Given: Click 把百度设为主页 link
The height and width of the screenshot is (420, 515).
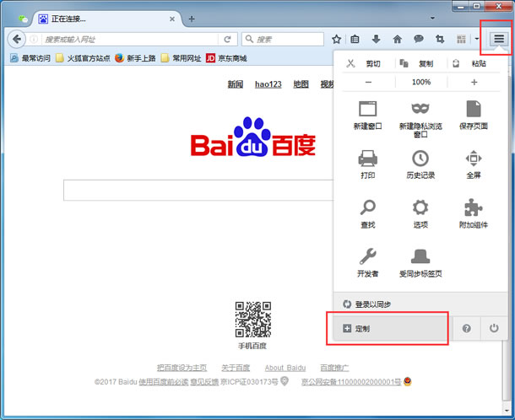Looking at the screenshot, I should tap(182, 368).
